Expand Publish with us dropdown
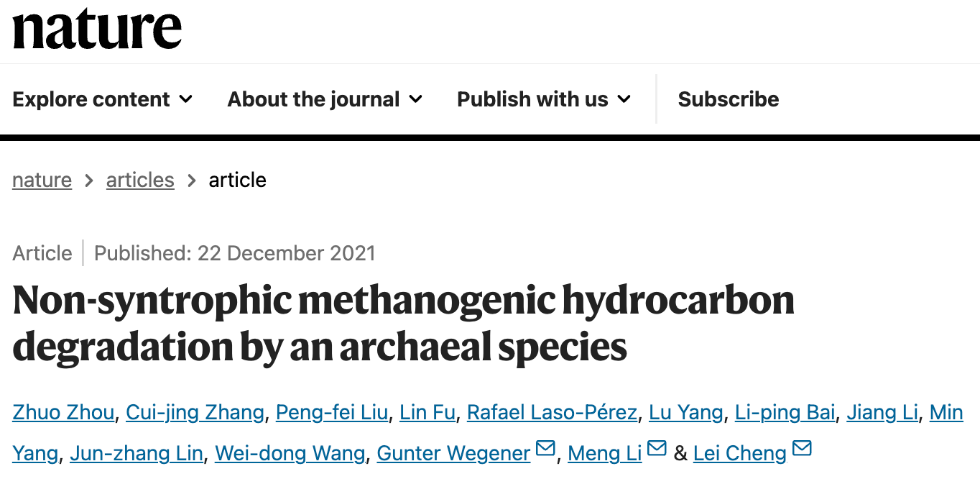Image resolution: width=980 pixels, height=479 pixels. [545, 99]
